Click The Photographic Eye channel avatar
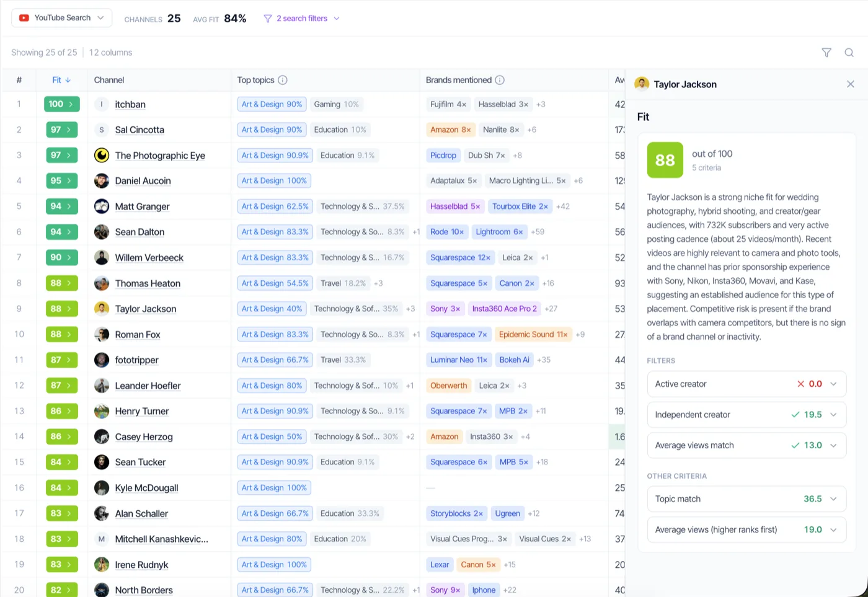The height and width of the screenshot is (597, 868). 102,155
